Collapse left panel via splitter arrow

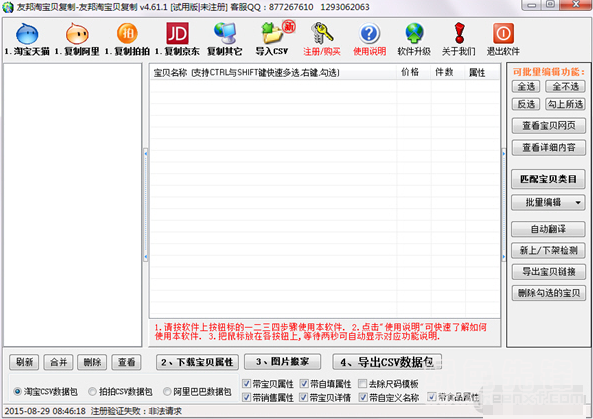pyautogui.click(x=146, y=206)
